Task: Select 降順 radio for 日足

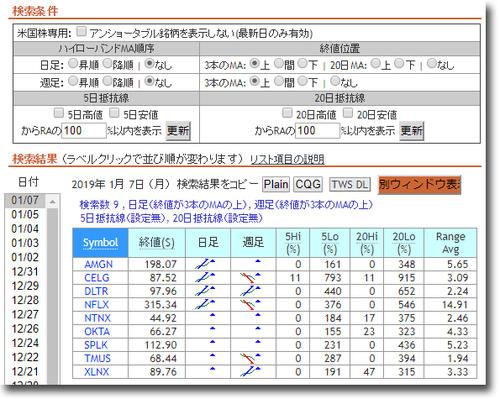Action: coord(107,63)
